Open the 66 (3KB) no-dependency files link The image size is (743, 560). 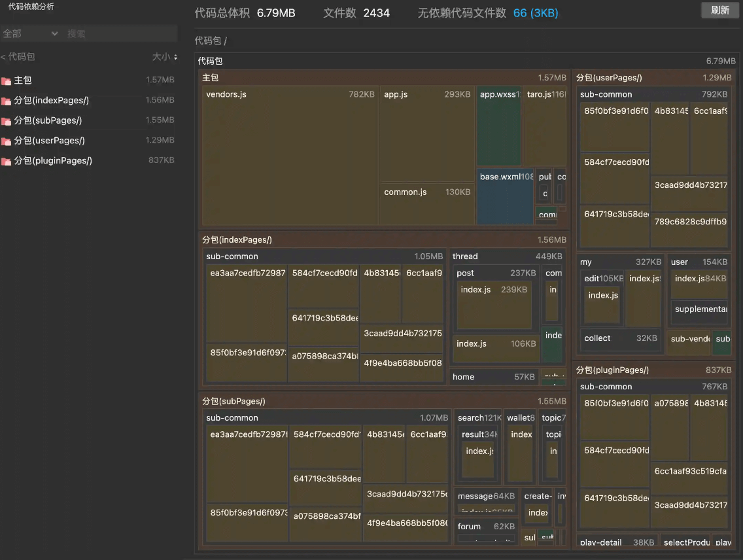[x=536, y=13]
